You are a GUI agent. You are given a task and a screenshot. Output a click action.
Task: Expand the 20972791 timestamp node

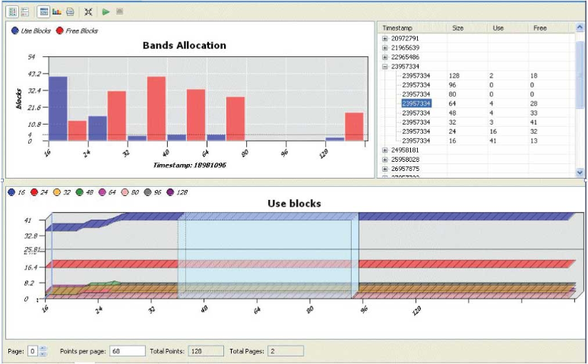coord(385,38)
